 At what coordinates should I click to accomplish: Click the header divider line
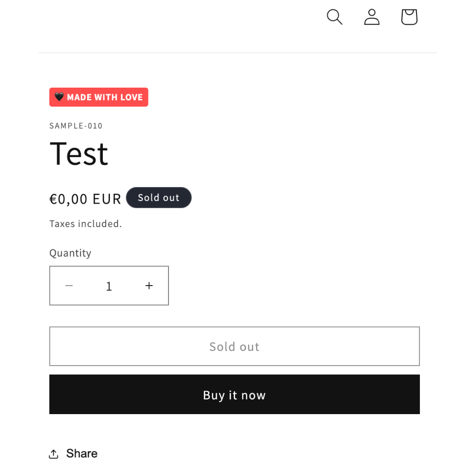238,53
